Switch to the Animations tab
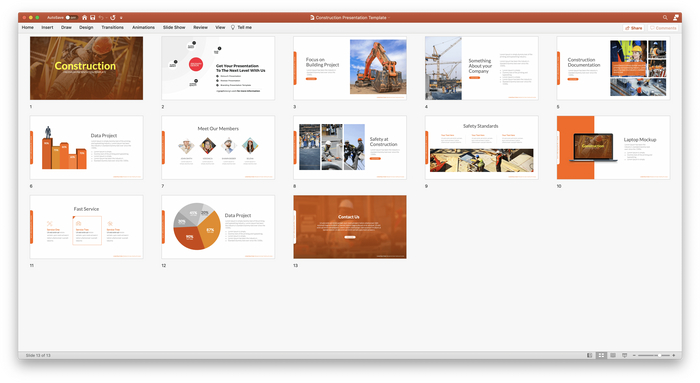Screen dimensions: 700x383 pos(143,27)
